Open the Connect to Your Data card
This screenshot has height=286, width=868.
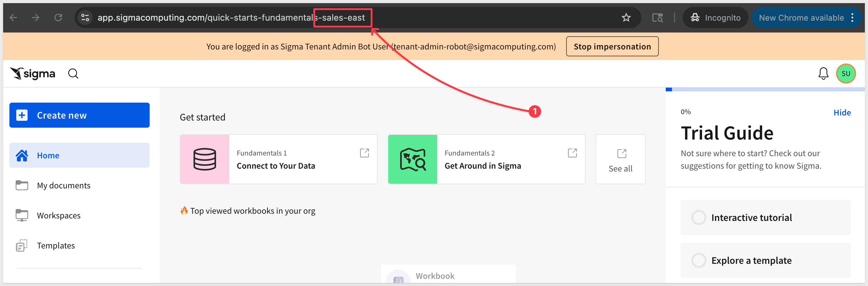[278, 159]
